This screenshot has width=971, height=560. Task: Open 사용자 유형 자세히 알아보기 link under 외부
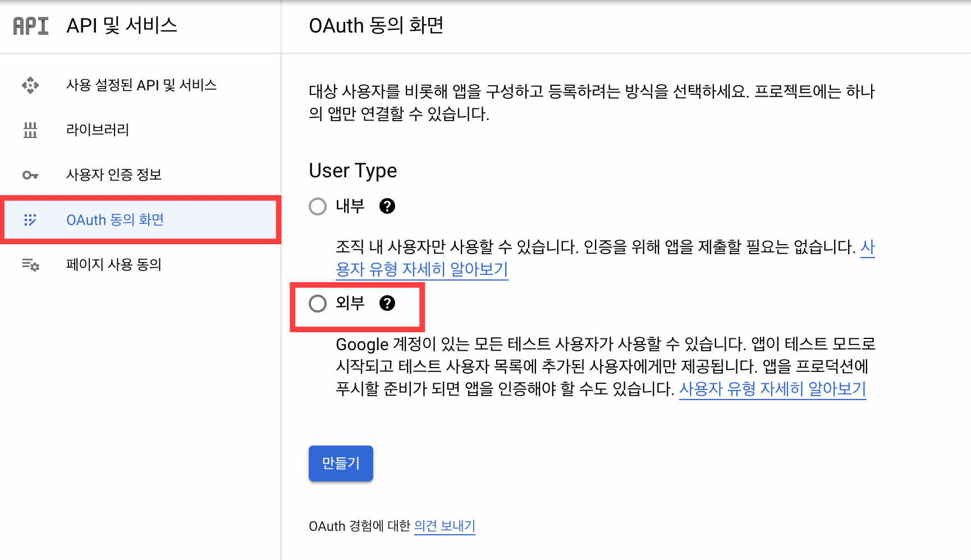tap(772, 389)
